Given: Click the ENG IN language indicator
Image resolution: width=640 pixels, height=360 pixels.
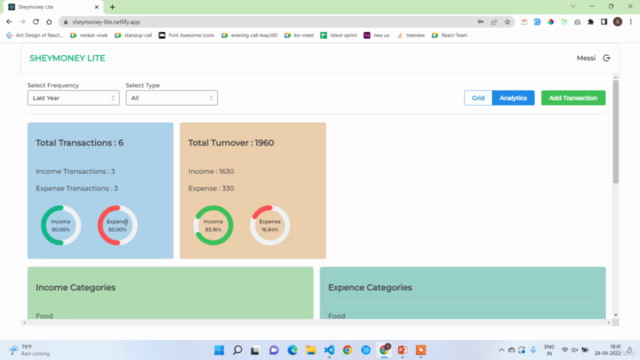Looking at the screenshot, I should tap(549, 350).
